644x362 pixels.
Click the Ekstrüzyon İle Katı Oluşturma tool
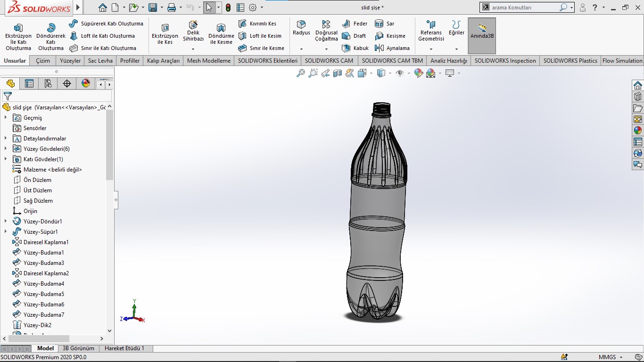tap(18, 37)
